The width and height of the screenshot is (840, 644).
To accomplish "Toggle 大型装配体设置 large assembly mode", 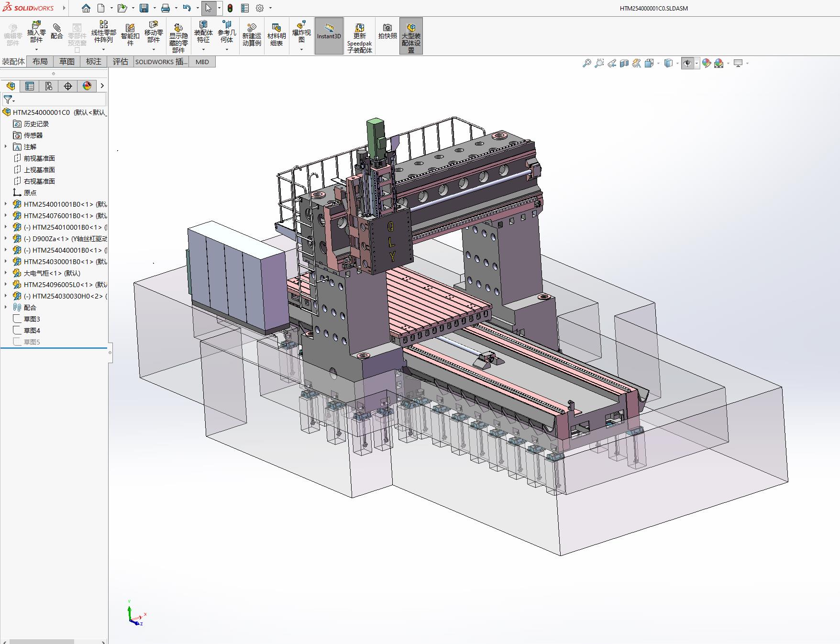I will click(x=411, y=35).
